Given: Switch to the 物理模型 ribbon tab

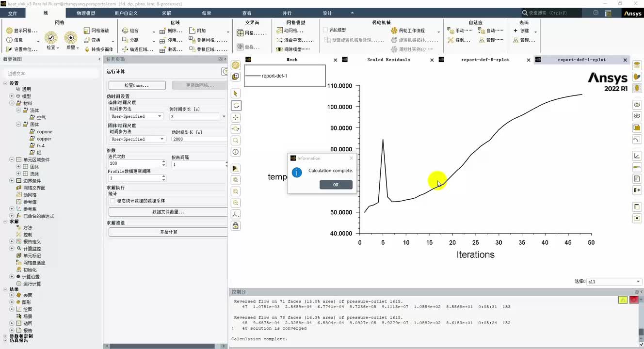Looking at the screenshot, I should pyautogui.click(x=86, y=13).
